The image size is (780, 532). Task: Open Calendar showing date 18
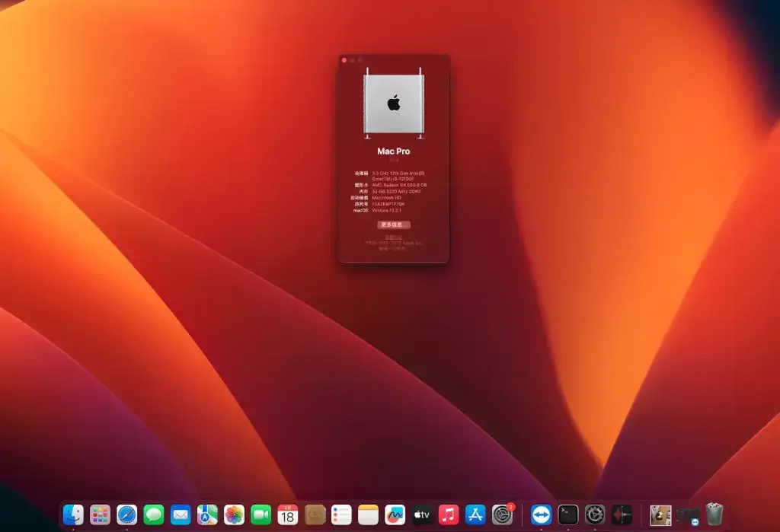(x=288, y=515)
